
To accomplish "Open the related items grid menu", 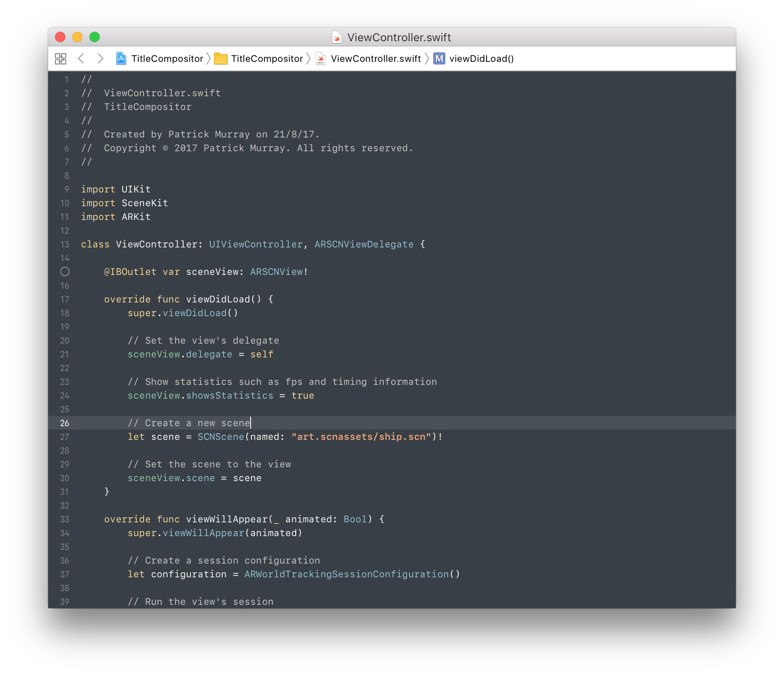I will pyautogui.click(x=61, y=58).
